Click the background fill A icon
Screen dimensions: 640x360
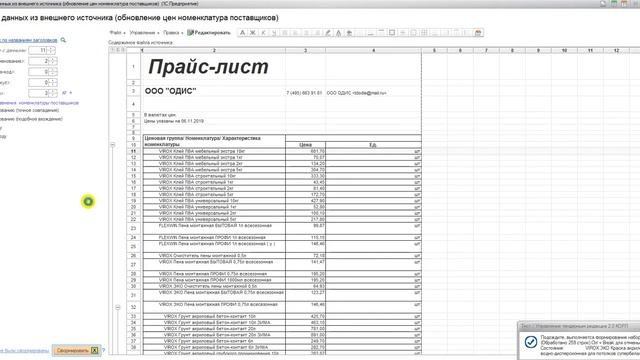point(338,33)
